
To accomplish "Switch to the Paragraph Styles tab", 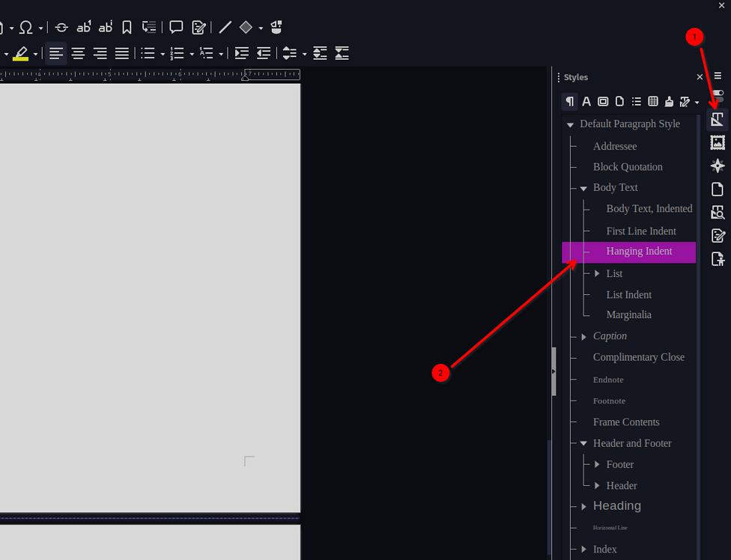I will pos(570,101).
